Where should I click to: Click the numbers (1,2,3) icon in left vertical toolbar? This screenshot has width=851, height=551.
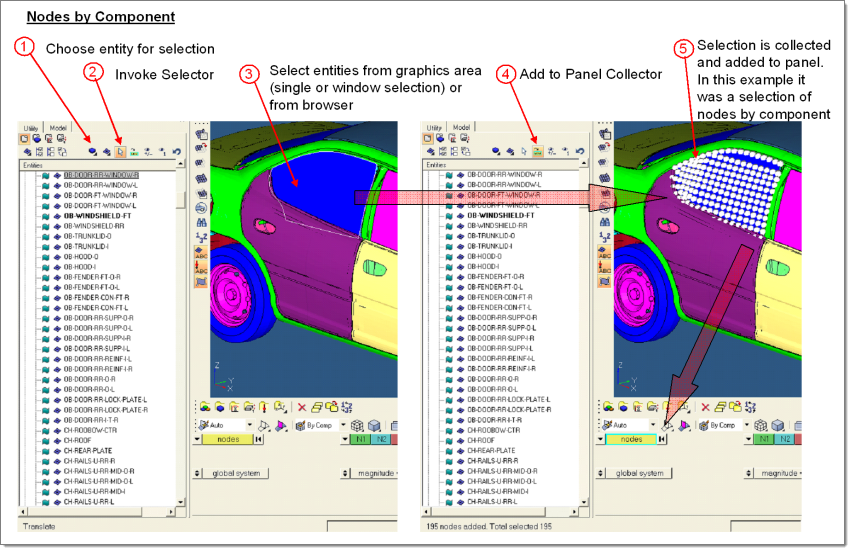200,236
